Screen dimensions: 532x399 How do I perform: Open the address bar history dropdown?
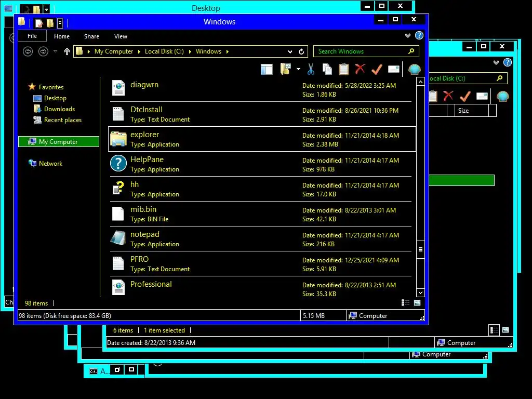[290, 51]
